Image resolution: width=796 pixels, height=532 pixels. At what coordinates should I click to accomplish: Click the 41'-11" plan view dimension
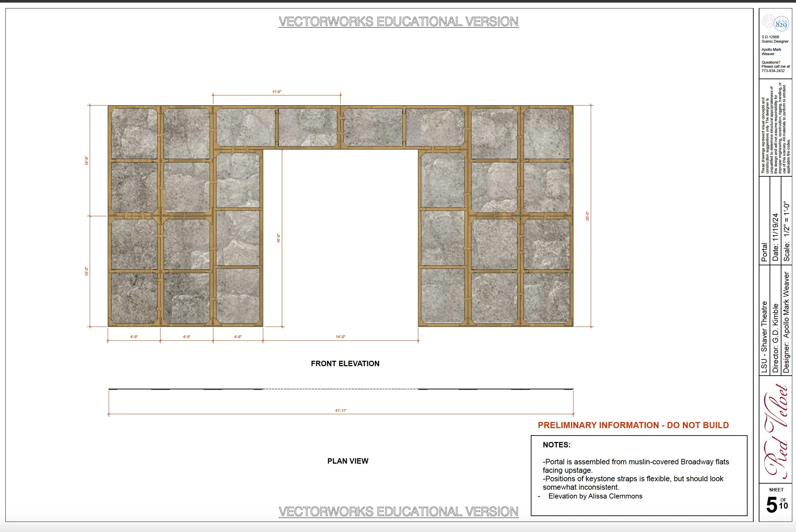pyautogui.click(x=341, y=410)
